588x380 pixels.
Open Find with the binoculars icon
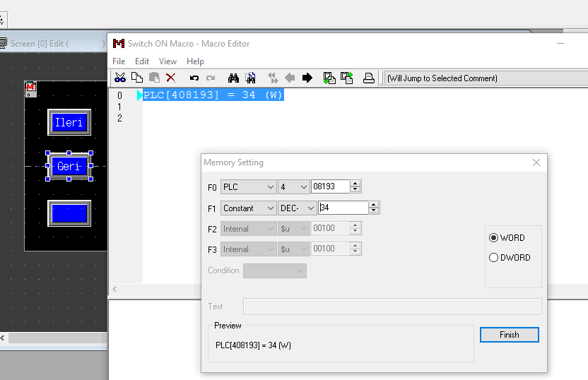[233, 78]
